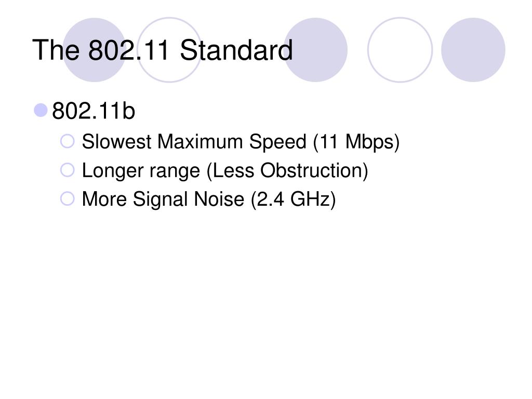Click 'Longer range (Less Obstruction)' line

tap(225, 170)
